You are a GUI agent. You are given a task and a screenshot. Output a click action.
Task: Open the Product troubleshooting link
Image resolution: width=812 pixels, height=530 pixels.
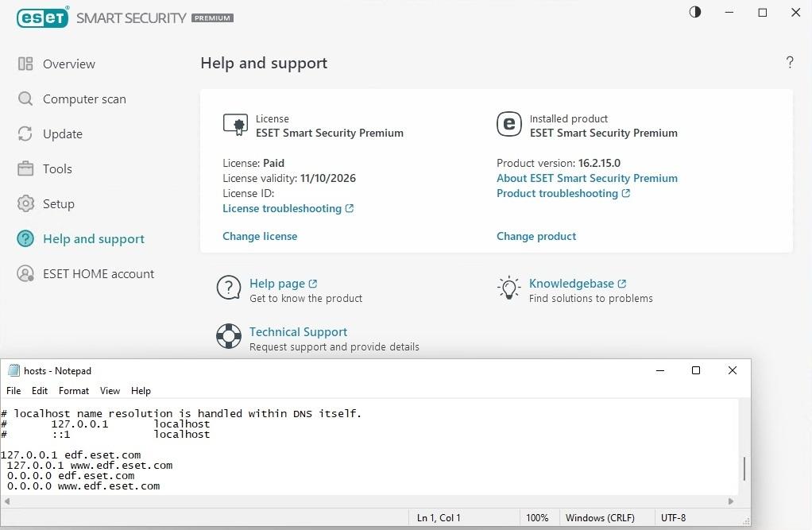click(557, 193)
